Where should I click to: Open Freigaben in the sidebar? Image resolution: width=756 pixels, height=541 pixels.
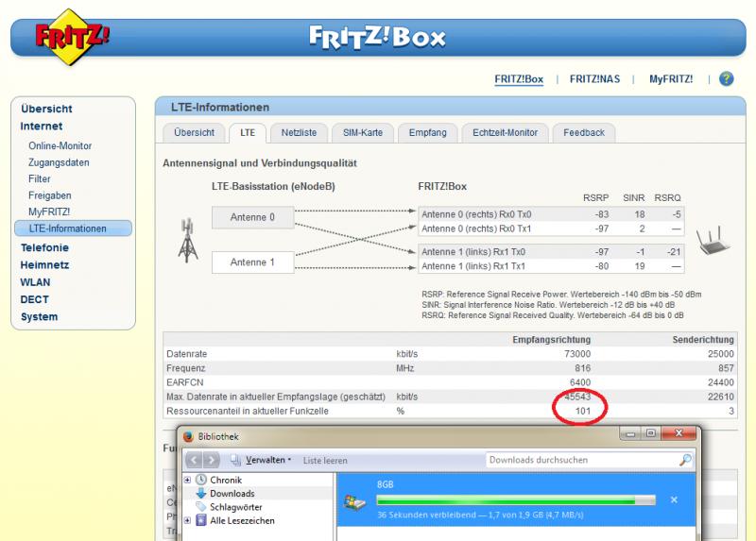tap(50, 195)
